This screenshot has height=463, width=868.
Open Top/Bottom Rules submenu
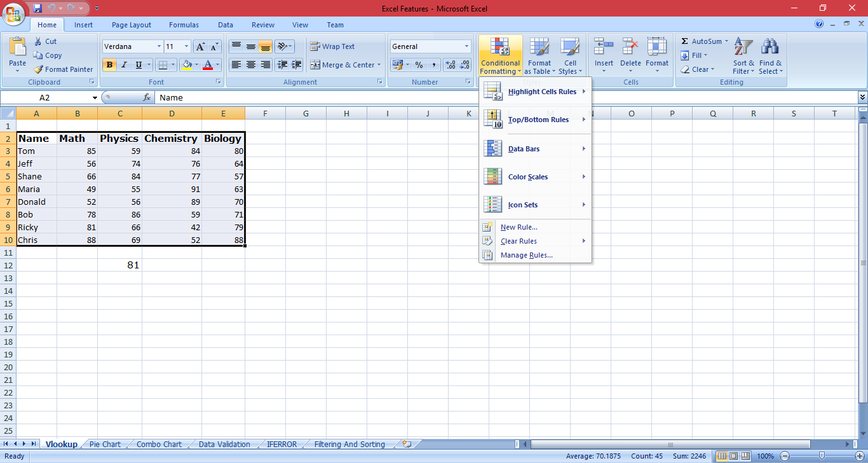pyautogui.click(x=535, y=120)
